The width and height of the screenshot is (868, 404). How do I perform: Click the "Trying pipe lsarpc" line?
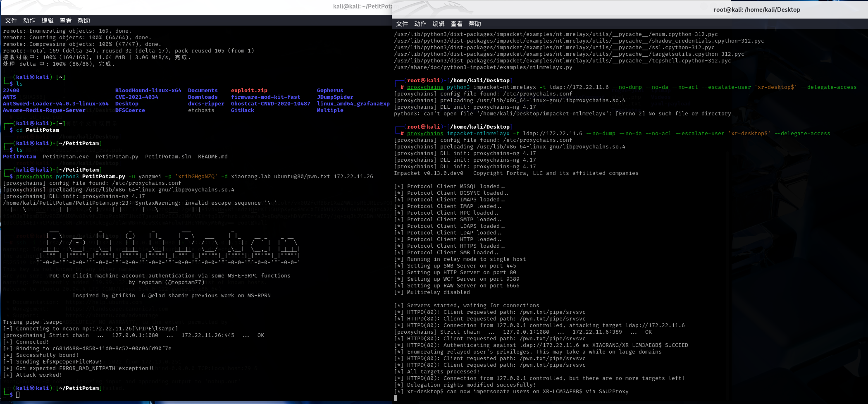[x=33, y=322]
